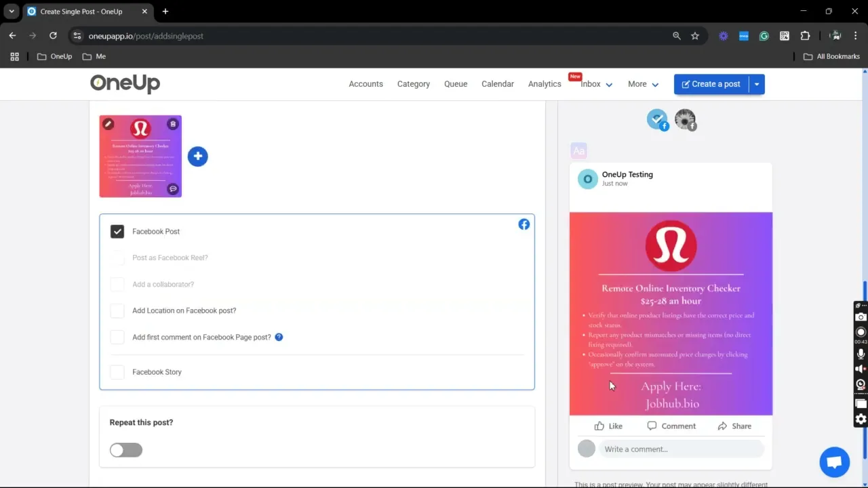868x488 pixels.
Task: Open the browser Extensions puzzle icon
Action: (x=805, y=36)
